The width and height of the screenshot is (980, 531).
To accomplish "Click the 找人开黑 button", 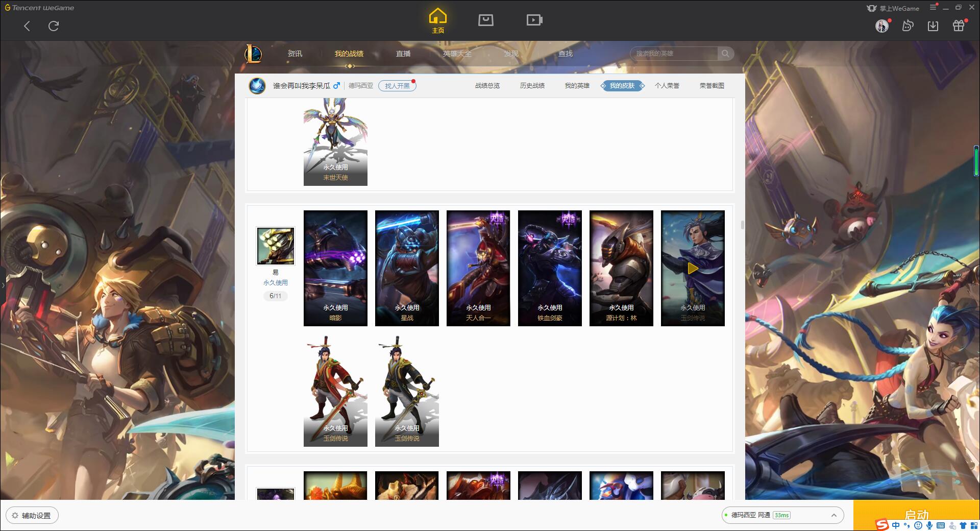I will [x=397, y=86].
